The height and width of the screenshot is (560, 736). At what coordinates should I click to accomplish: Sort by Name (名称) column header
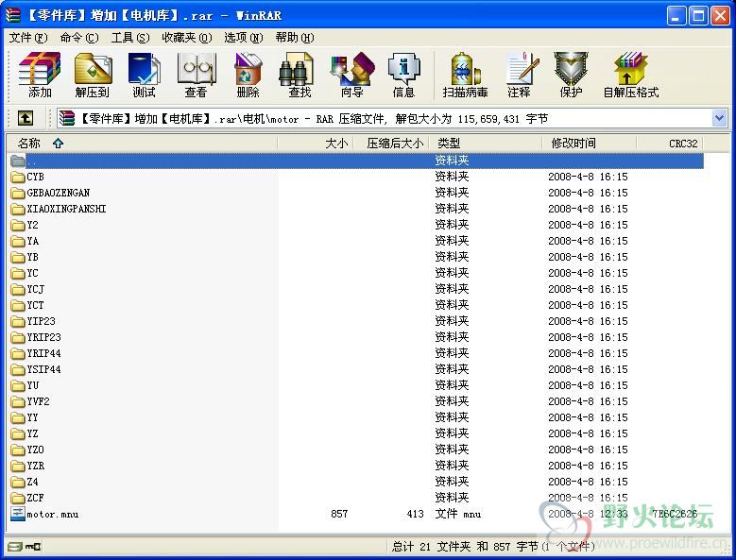click(x=142, y=143)
